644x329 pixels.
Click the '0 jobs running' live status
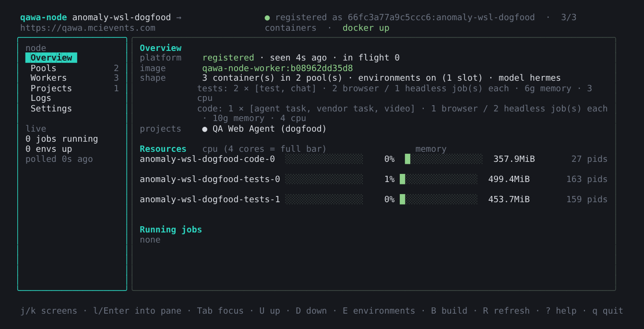61,139
